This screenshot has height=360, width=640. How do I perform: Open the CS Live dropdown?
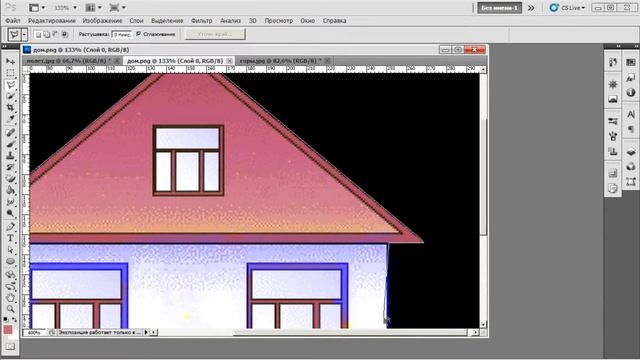567,8
